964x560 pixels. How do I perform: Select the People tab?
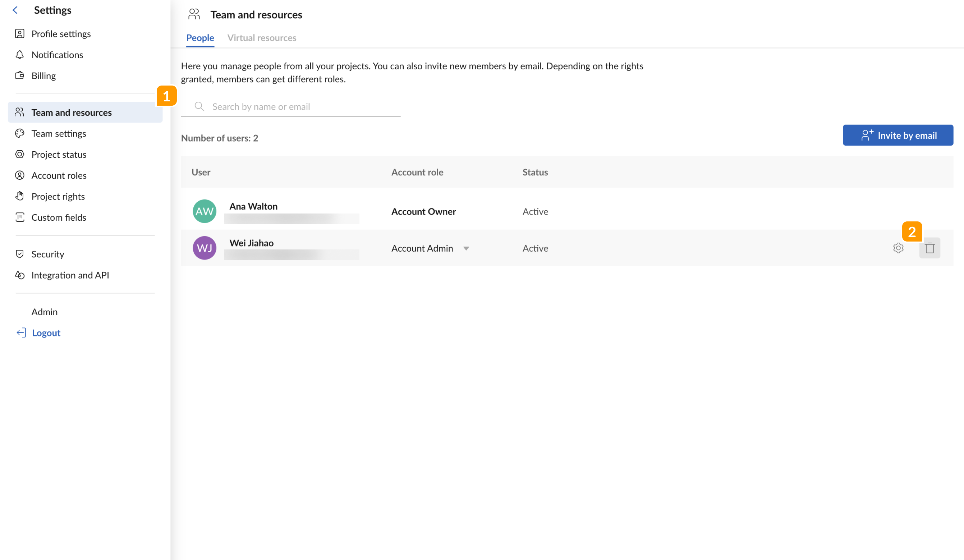(x=200, y=37)
